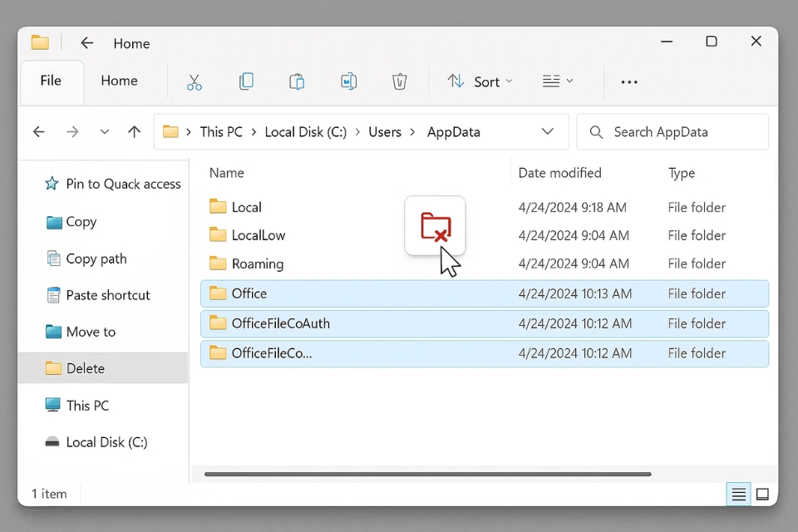
Task: Click the horizontal scrollbar at the bottom
Action: coord(426,474)
